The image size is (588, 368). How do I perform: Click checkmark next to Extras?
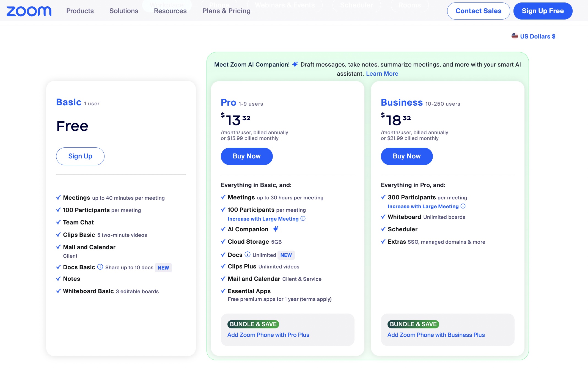tap(383, 241)
